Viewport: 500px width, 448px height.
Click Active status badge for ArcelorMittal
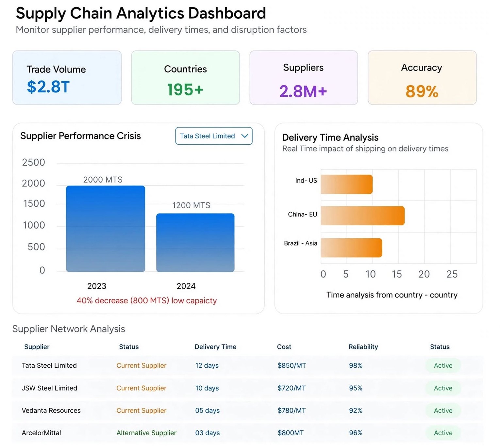[443, 433]
